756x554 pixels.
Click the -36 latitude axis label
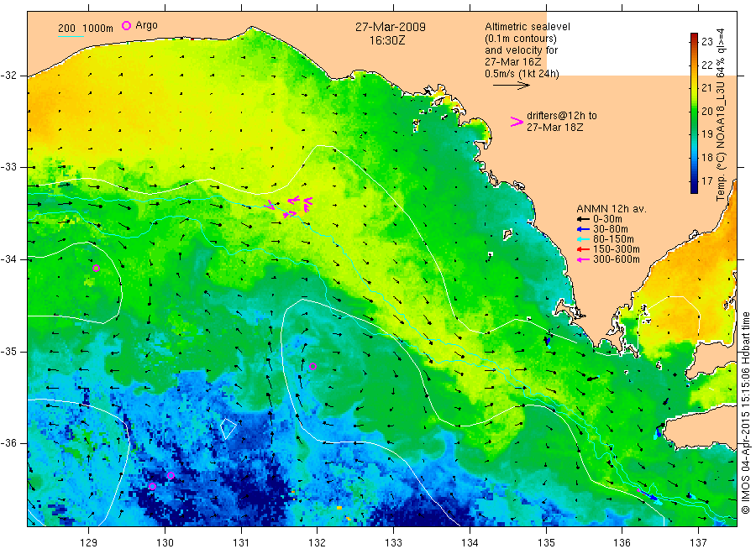click(x=8, y=443)
